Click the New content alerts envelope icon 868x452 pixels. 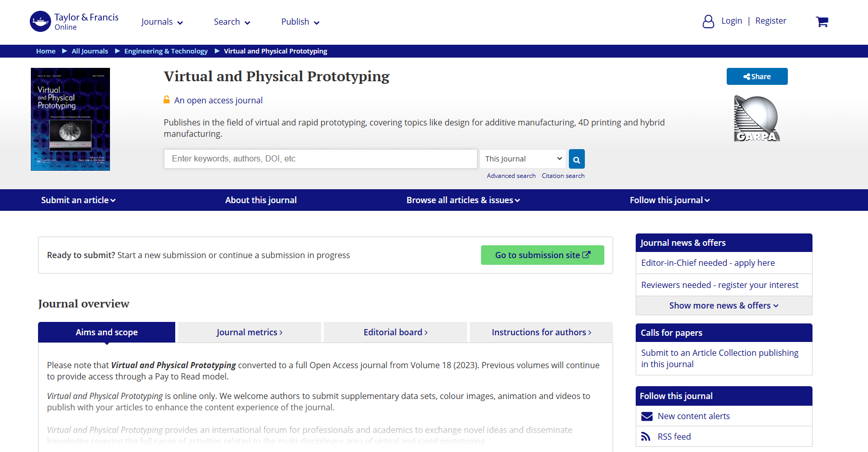click(647, 416)
